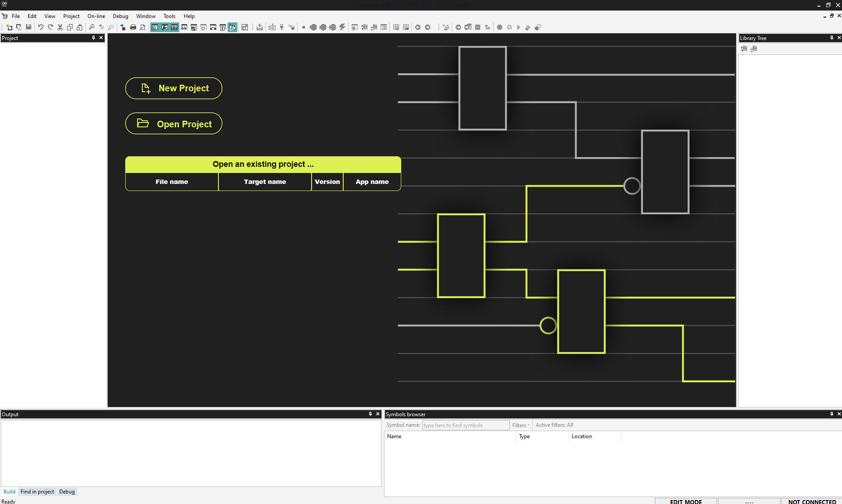Click the File name column header
Screen dimensions: 842x504
coord(172,182)
